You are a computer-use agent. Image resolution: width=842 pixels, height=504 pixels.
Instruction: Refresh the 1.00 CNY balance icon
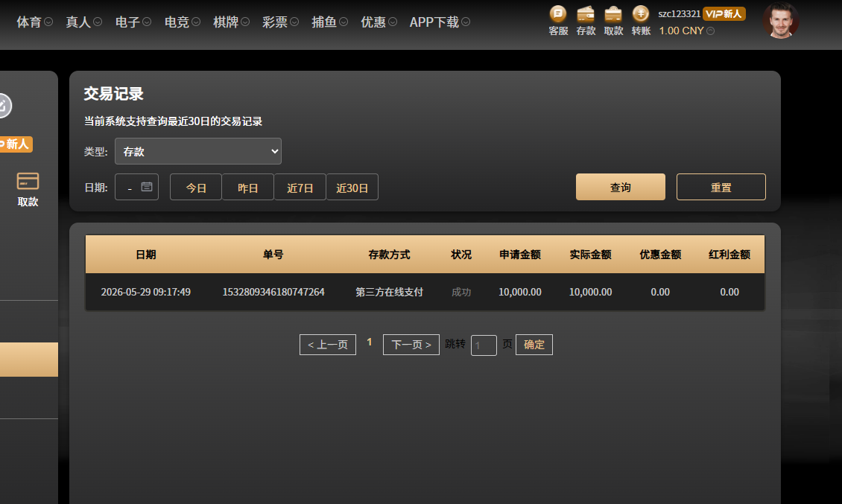coord(710,31)
